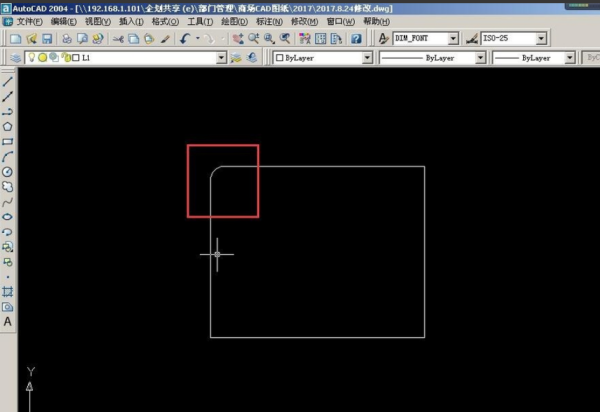Screen dimensions: 600x412
Task: Expand the ByLayer linetype dropdown
Action: [480, 58]
